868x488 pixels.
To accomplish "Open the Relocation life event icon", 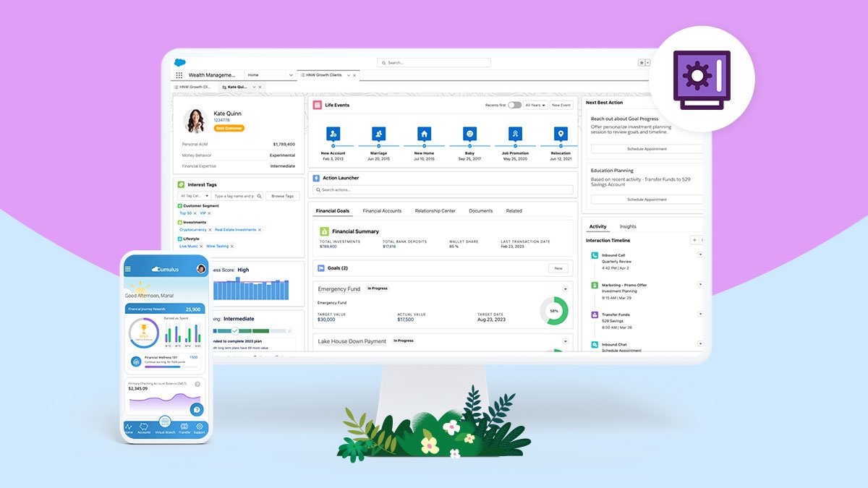I will (x=561, y=134).
